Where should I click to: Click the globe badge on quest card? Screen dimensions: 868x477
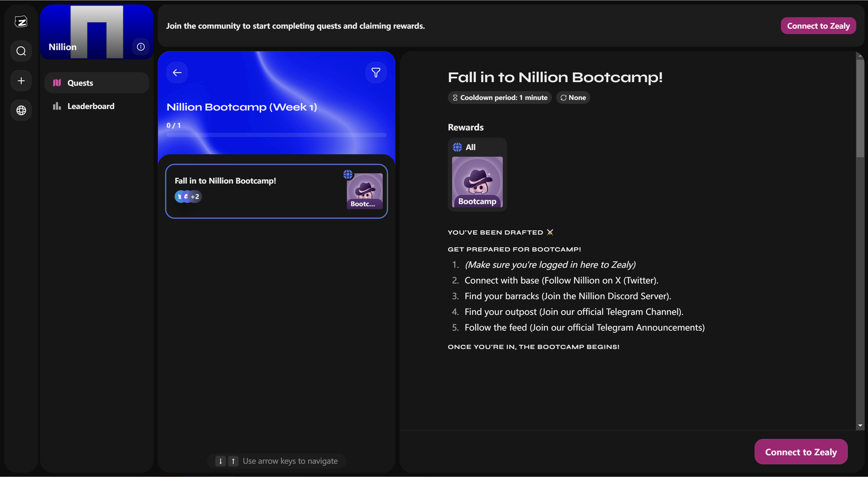click(348, 174)
